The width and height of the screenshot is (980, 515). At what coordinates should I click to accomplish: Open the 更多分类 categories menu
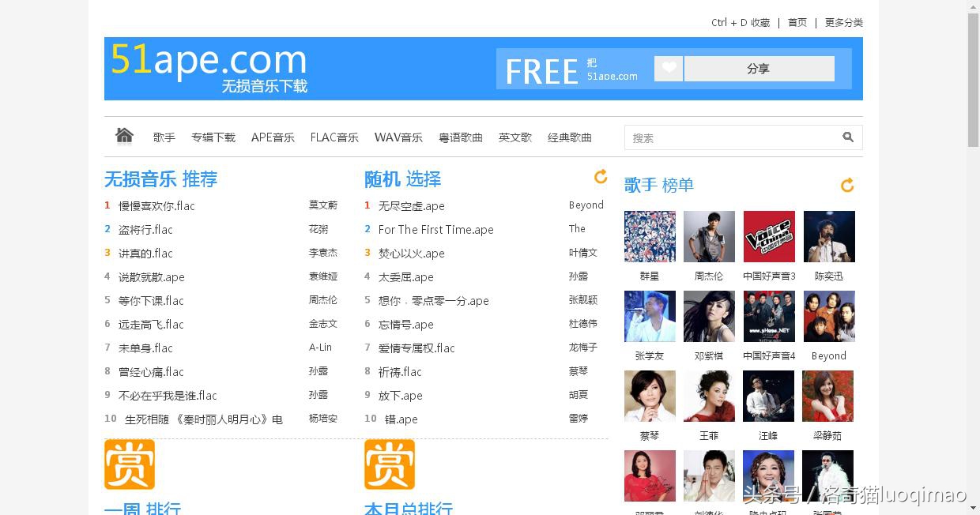click(843, 22)
